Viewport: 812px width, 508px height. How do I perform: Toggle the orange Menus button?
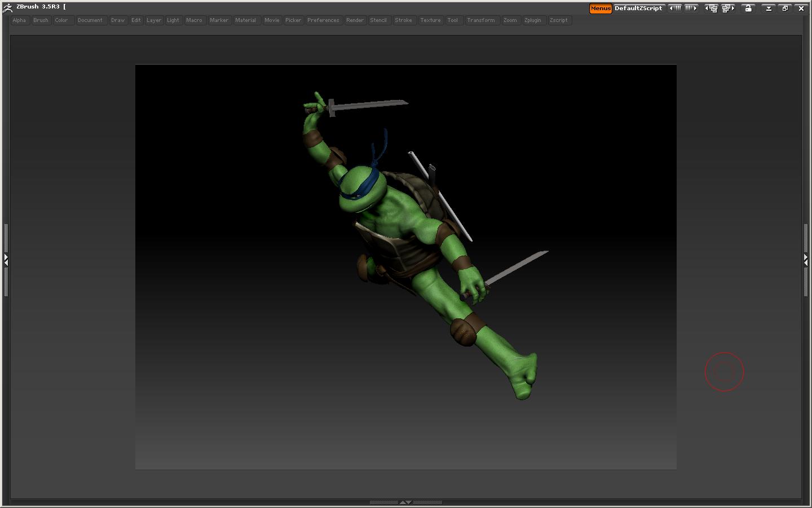click(x=601, y=8)
